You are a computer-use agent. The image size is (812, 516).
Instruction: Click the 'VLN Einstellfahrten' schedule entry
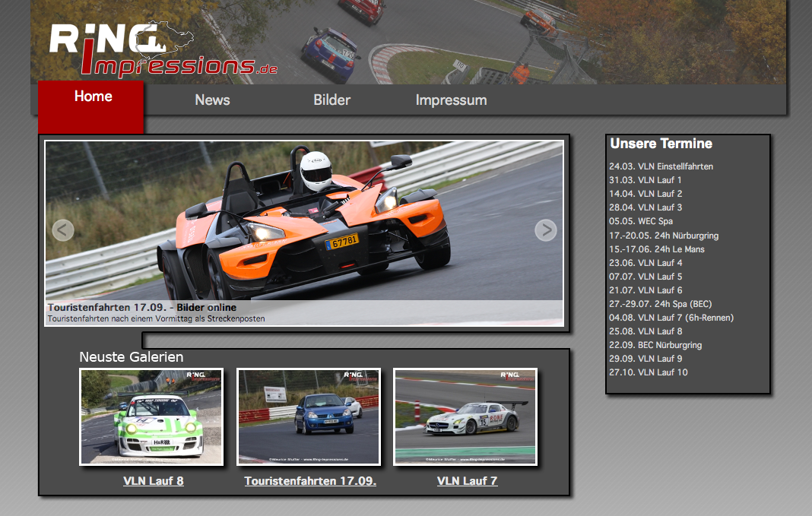(661, 166)
